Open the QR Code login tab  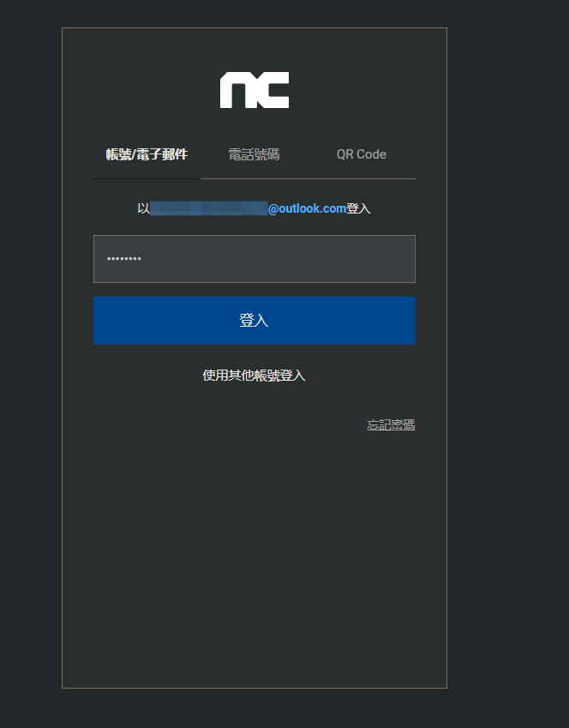point(361,154)
